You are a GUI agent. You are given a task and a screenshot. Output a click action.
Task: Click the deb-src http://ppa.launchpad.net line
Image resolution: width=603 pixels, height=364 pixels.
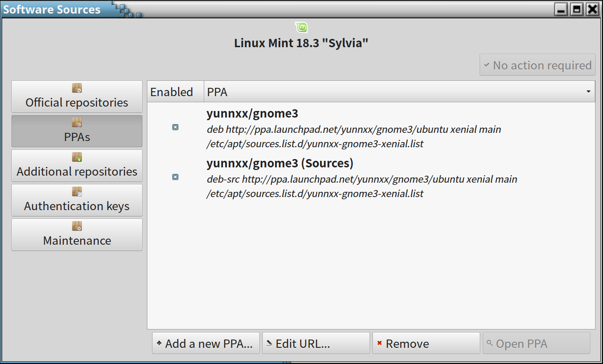tap(362, 179)
